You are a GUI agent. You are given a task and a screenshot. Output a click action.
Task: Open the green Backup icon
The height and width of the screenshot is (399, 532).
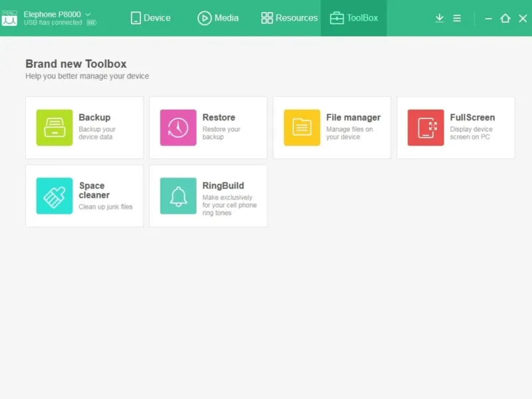[x=55, y=128]
